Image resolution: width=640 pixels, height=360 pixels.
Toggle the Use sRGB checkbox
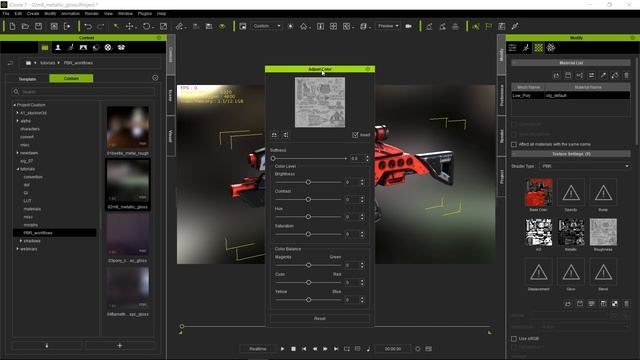(x=514, y=339)
